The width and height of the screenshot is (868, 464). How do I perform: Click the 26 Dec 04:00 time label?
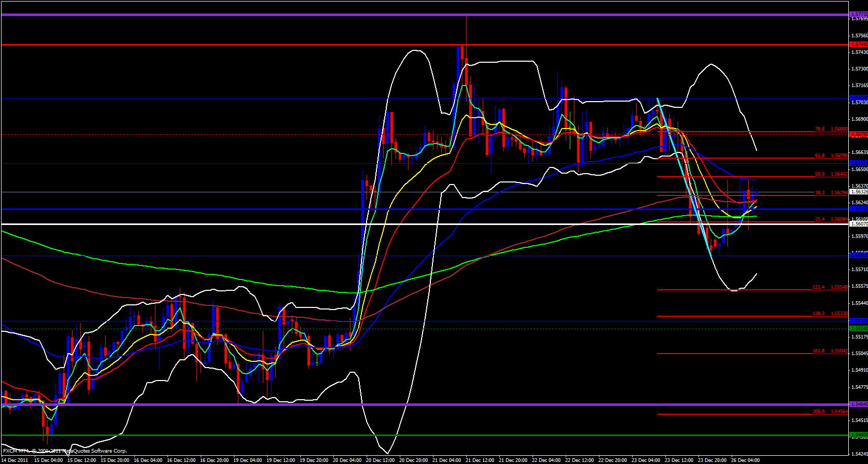[x=745, y=460]
